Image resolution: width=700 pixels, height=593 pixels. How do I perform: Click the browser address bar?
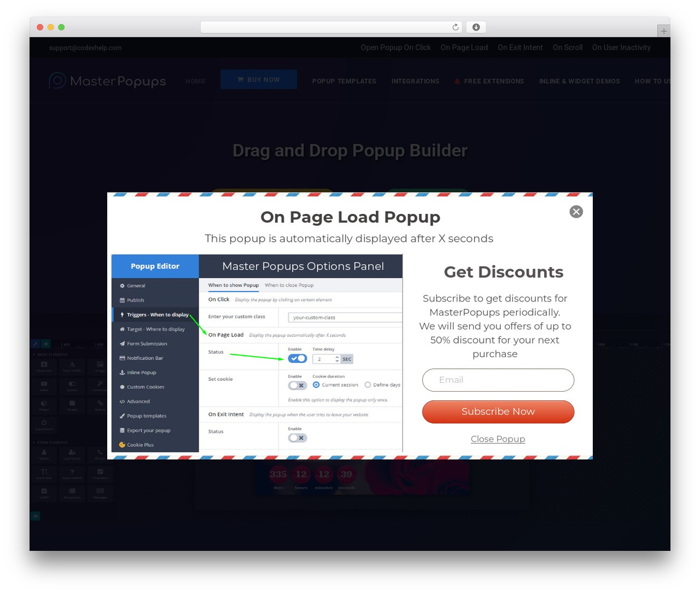[x=331, y=27]
